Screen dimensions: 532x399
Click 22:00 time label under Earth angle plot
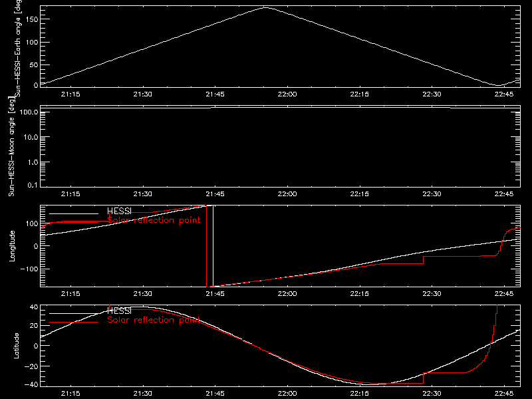[x=287, y=94]
